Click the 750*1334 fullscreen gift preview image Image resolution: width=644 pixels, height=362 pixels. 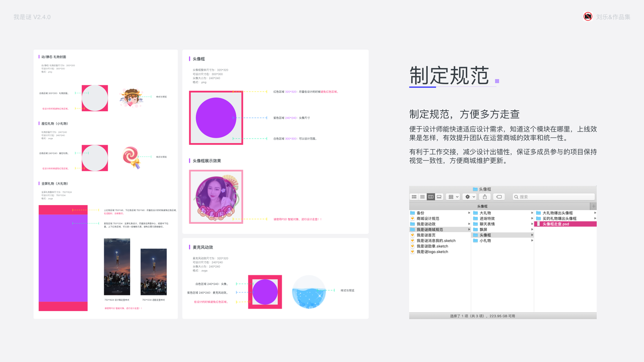pos(154,272)
